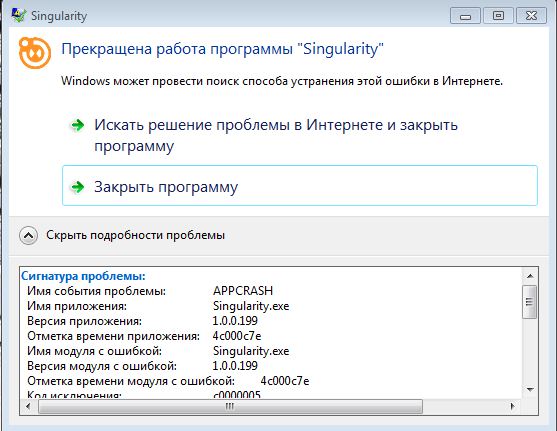Minimize the Singularity dialog
The width and height of the screenshot is (557, 431).
[465, 16]
